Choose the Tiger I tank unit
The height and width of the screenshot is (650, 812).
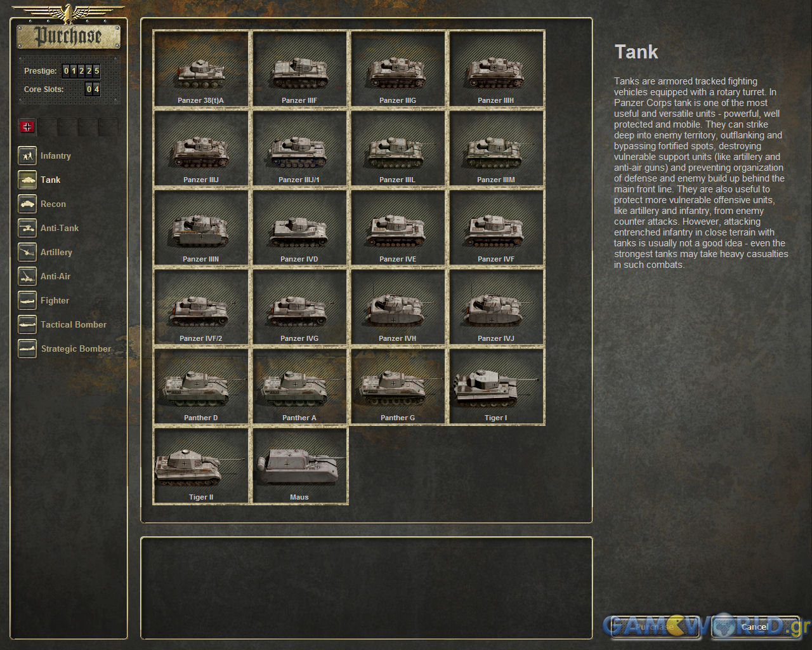pos(496,386)
